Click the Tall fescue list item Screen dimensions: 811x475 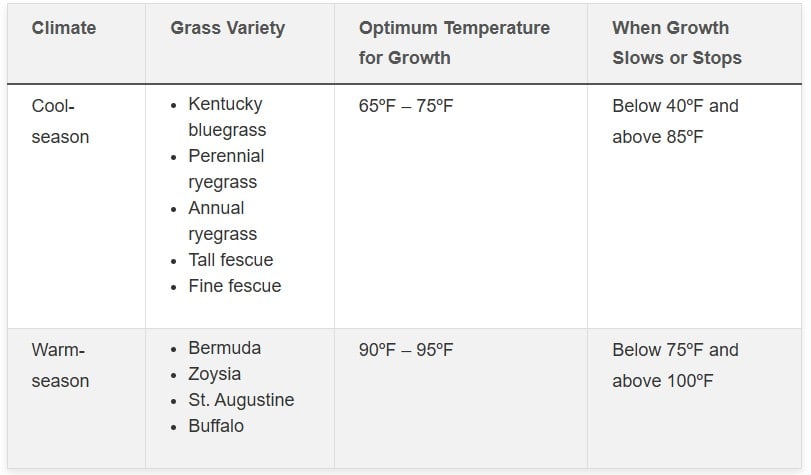click(x=230, y=260)
